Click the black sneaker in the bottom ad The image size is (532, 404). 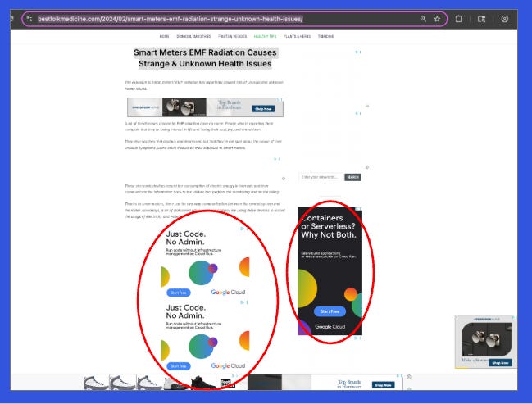(x=203, y=383)
